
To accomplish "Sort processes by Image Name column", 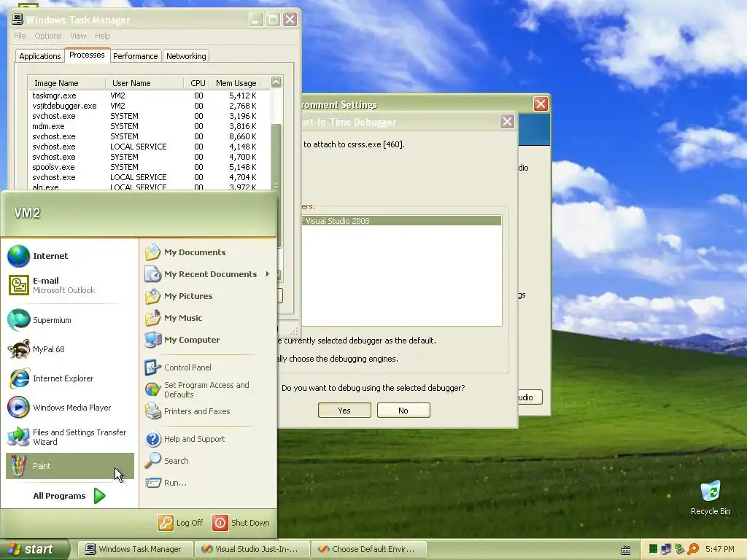I will point(66,83).
